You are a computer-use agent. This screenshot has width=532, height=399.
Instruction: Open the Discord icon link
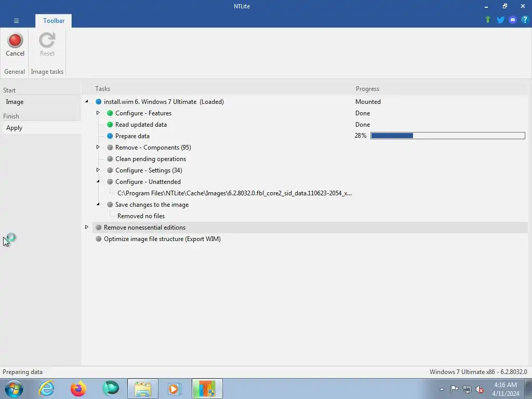click(x=513, y=20)
